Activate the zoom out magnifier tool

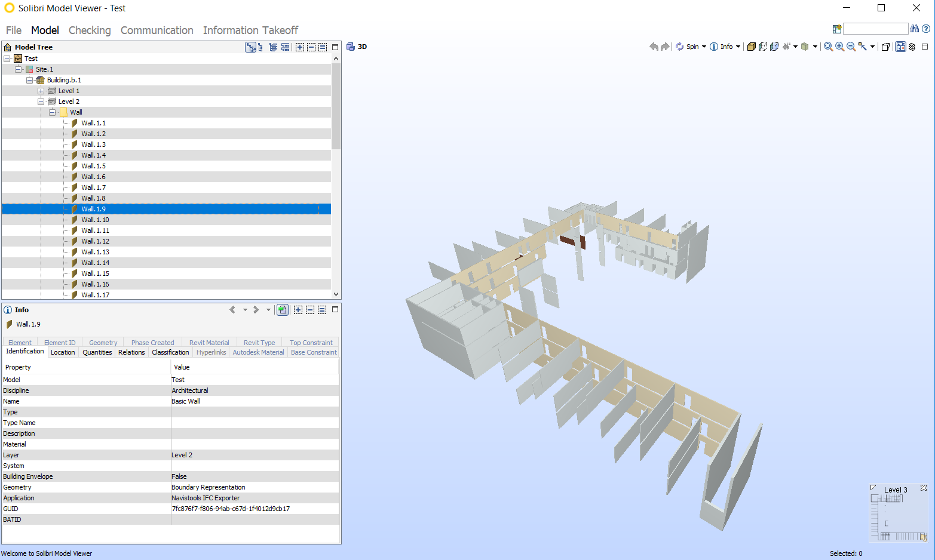click(x=850, y=46)
